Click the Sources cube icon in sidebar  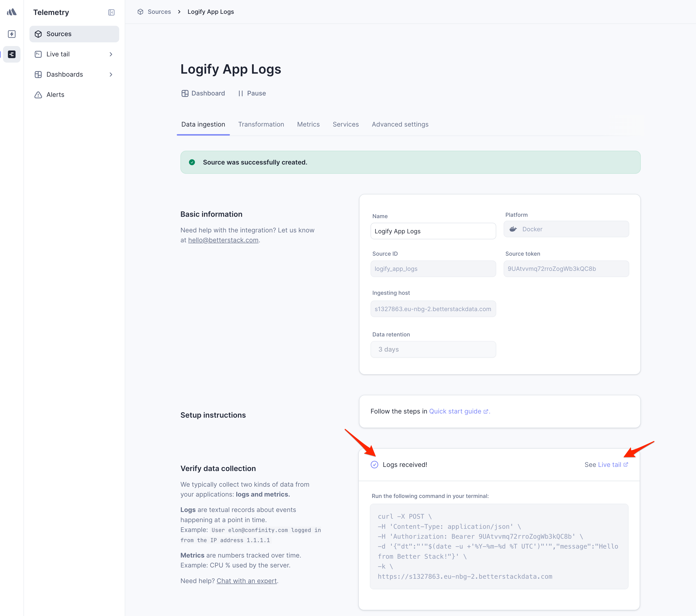tap(38, 34)
